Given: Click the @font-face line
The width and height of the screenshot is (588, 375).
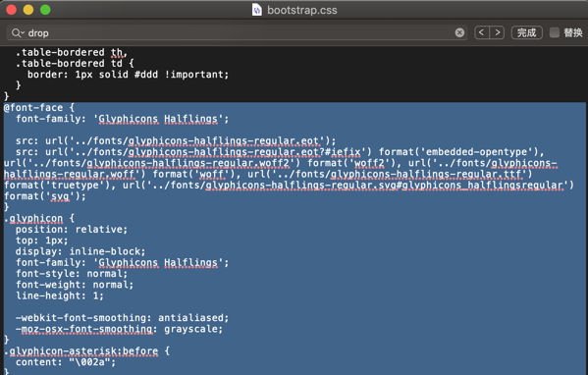Looking at the screenshot, I should 39,108.
